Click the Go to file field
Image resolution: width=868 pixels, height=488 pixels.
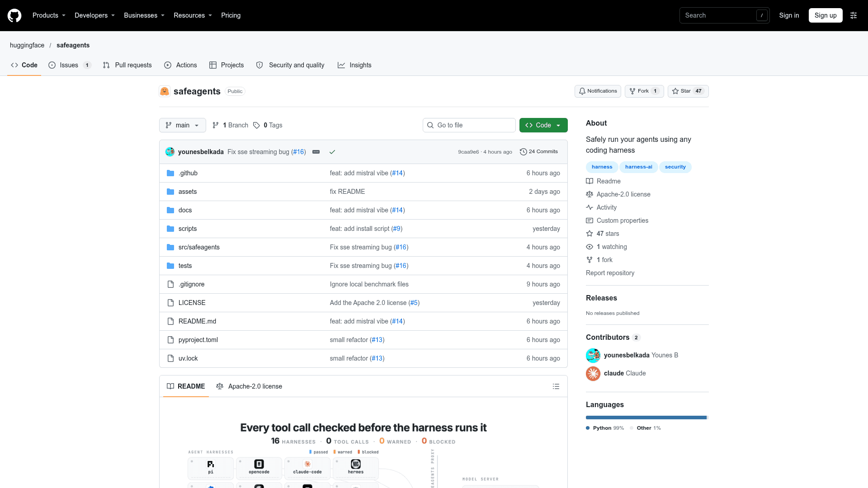(469, 125)
